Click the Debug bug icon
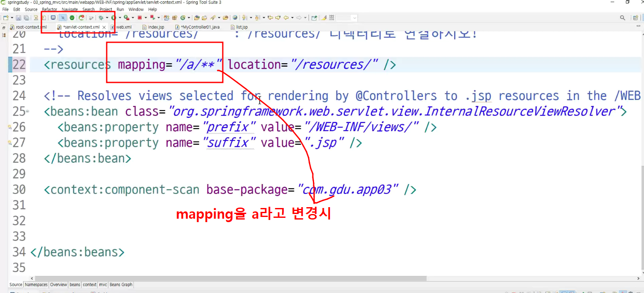Screen dimensions: 644x293 pyautogui.click(x=101, y=18)
